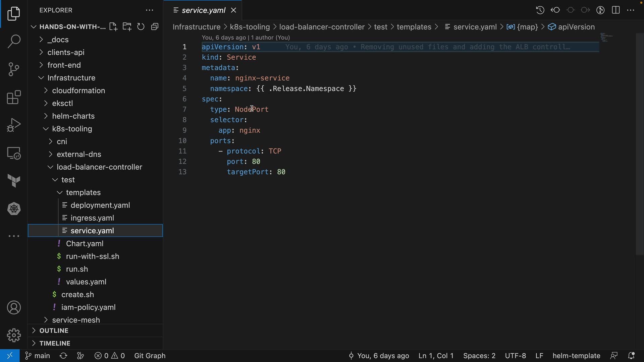Screen dimensions: 644x362
Task: Expand the cloudformation folder
Action: 78,90
